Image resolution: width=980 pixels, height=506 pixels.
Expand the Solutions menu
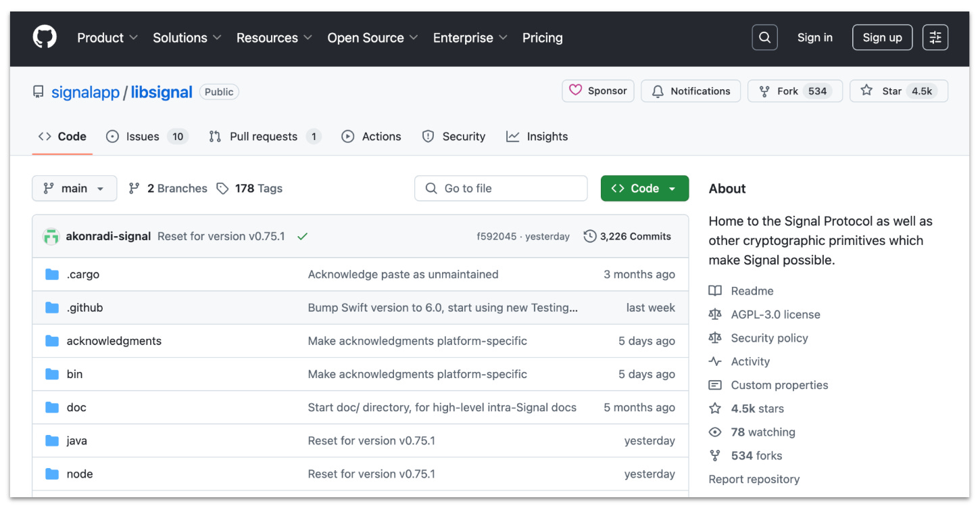click(x=187, y=38)
